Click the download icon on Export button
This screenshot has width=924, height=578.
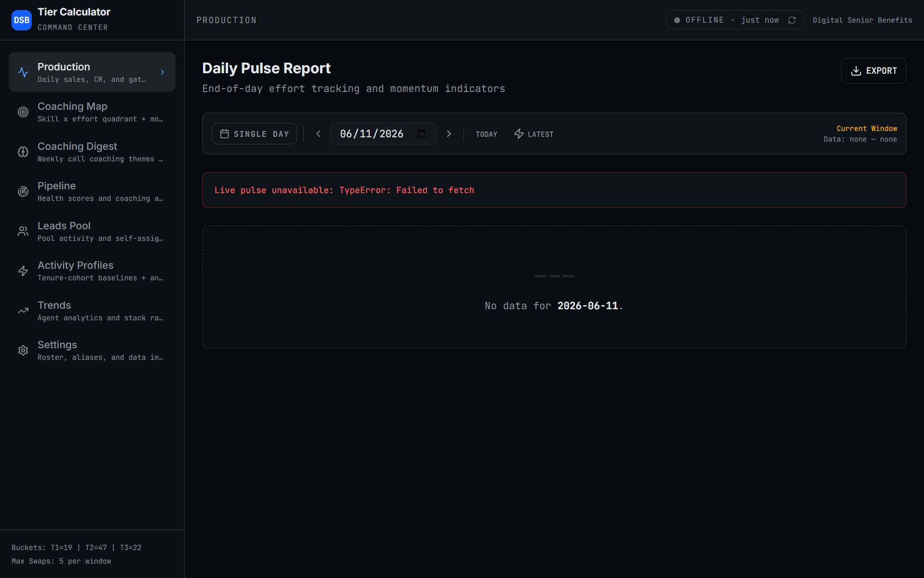pyautogui.click(x=856, y=71)
